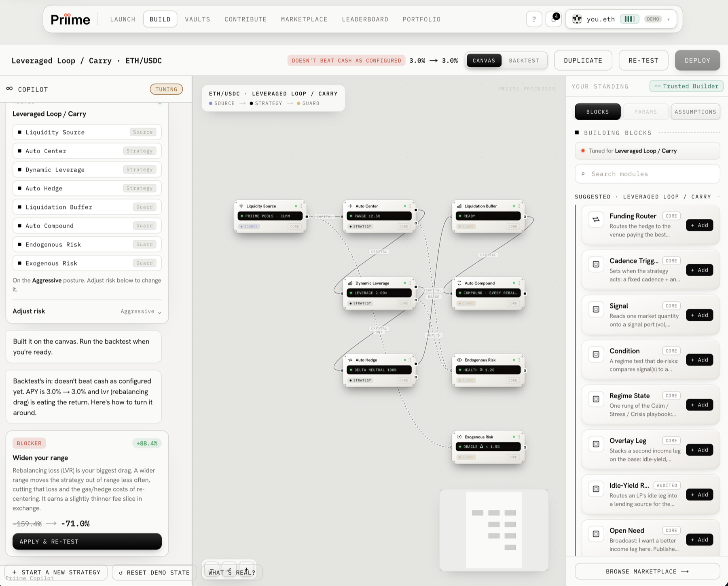The image size is (728, 586).
Task: Switch view toggle to Backtest
Action: coord(524,61)
